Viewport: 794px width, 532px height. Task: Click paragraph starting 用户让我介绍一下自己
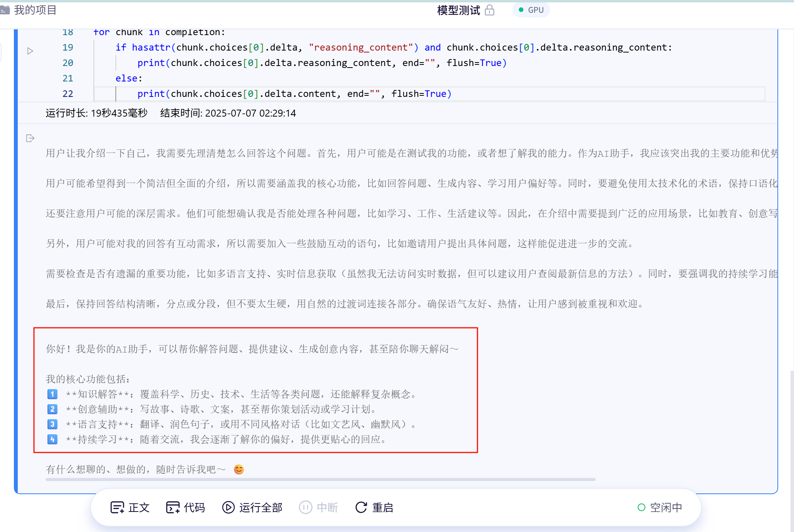tap(411, 153)
